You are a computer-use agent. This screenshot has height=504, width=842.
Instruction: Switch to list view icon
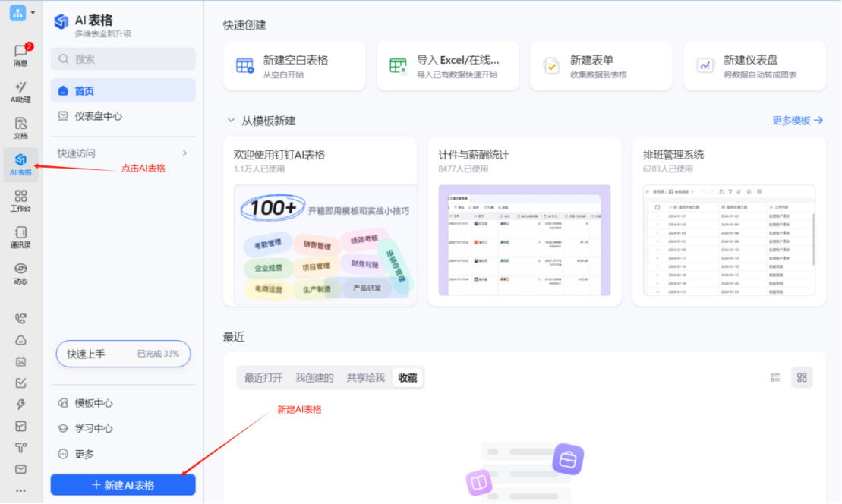[x=775, y=378]
